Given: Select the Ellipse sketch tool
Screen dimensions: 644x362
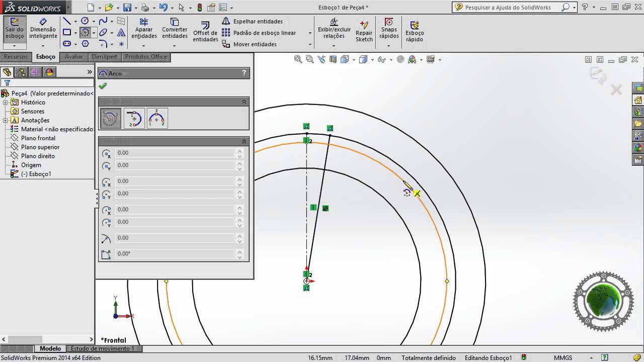Looking at the screenshot, I should click(103, 33).
